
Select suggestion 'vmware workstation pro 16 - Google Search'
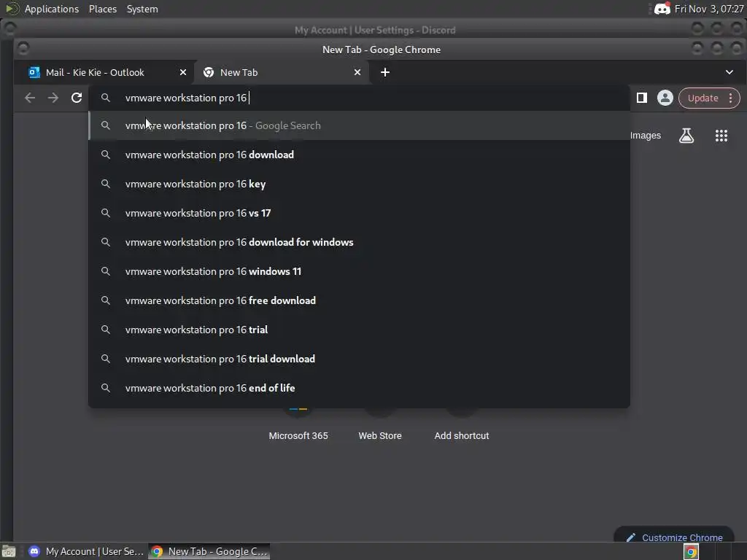pos(359,125)
